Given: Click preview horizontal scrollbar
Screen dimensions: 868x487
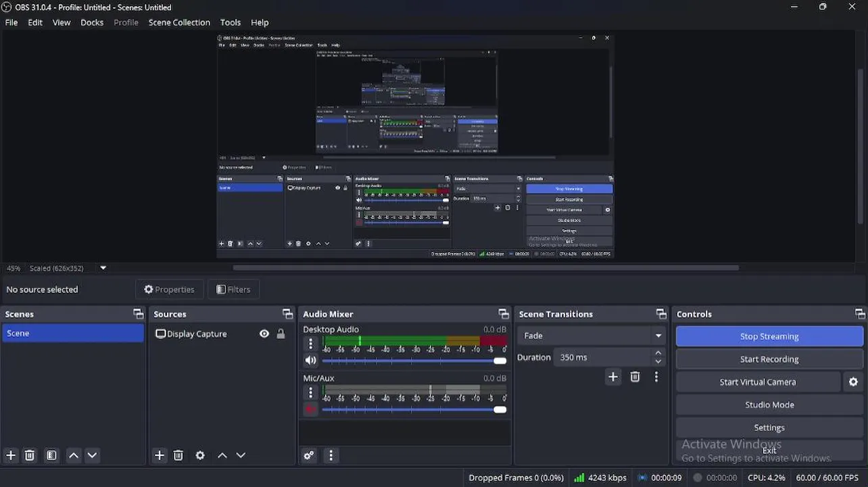Looking at the screenshot, I should pyautogui.click(x=486, y=268).
